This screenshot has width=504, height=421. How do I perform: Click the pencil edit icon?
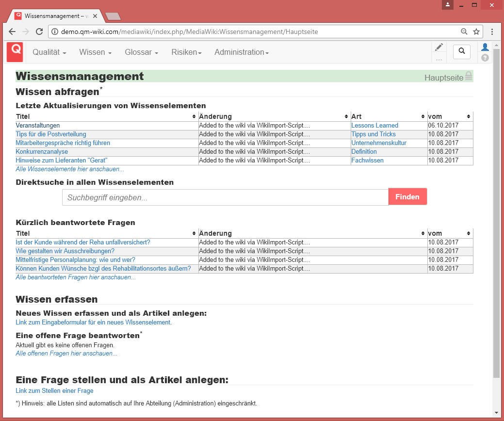[x=439, y=47]
